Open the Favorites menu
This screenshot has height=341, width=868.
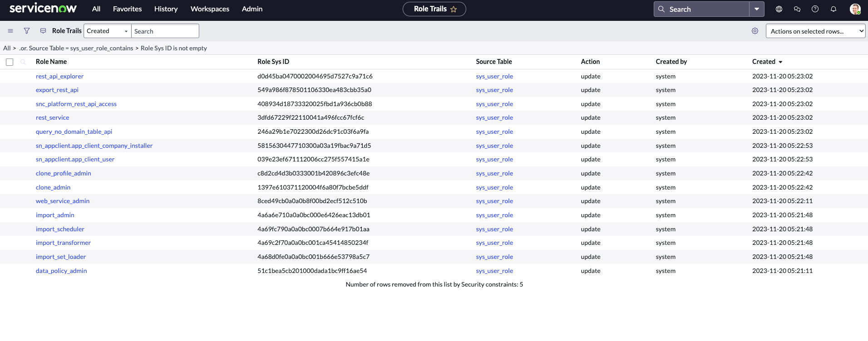point(127,9)
